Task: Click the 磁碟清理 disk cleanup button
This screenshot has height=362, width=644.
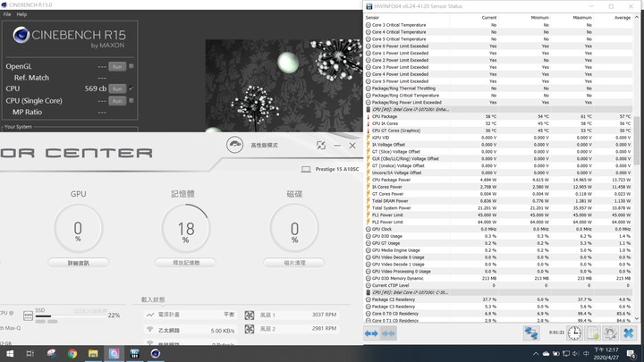Action: 294,263
